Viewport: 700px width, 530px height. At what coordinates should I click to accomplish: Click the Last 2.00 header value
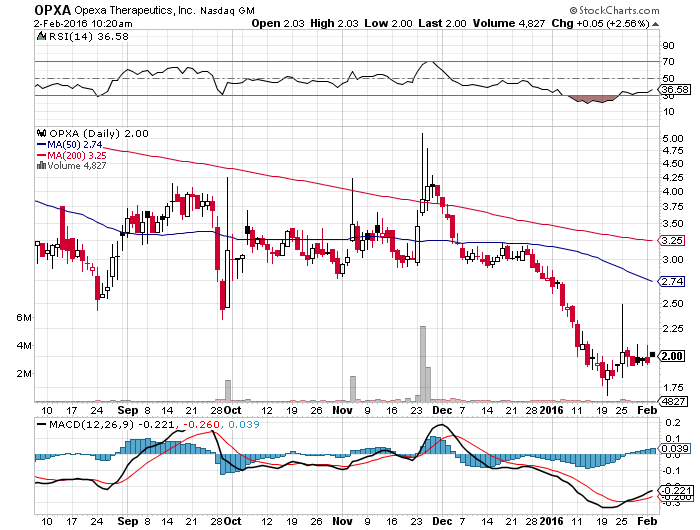(x=442, y=23)
